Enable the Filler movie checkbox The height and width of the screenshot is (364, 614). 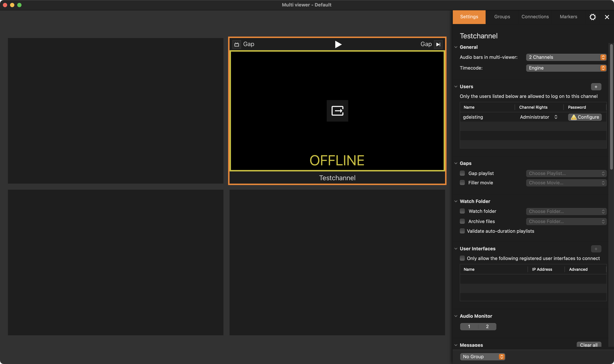click(462, 183)
